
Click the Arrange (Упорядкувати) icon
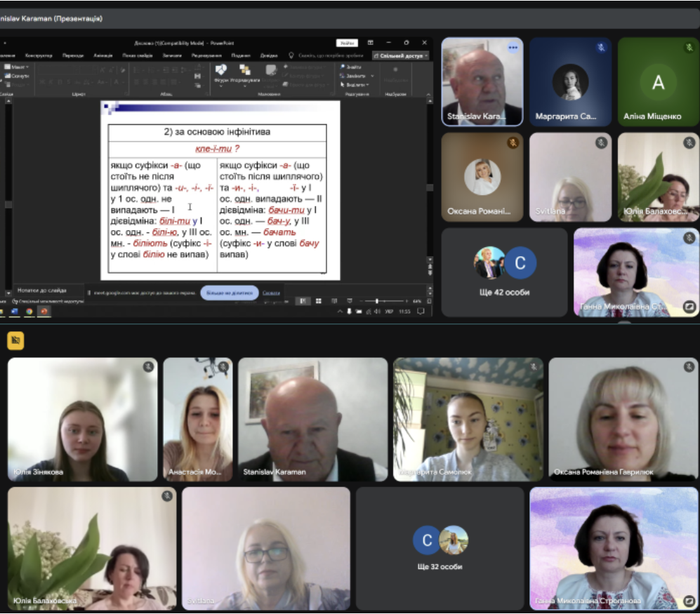click(244, 72)
